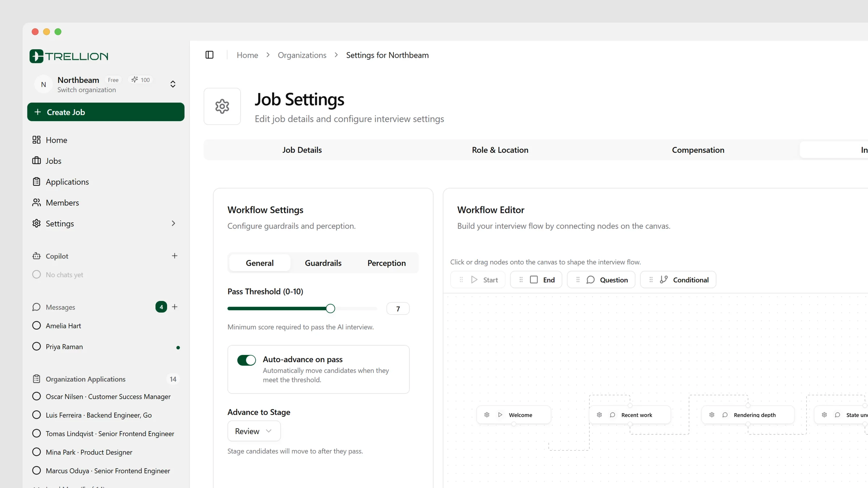
Task: Switch to the Role & Location tab
Action: click(500, 150)
